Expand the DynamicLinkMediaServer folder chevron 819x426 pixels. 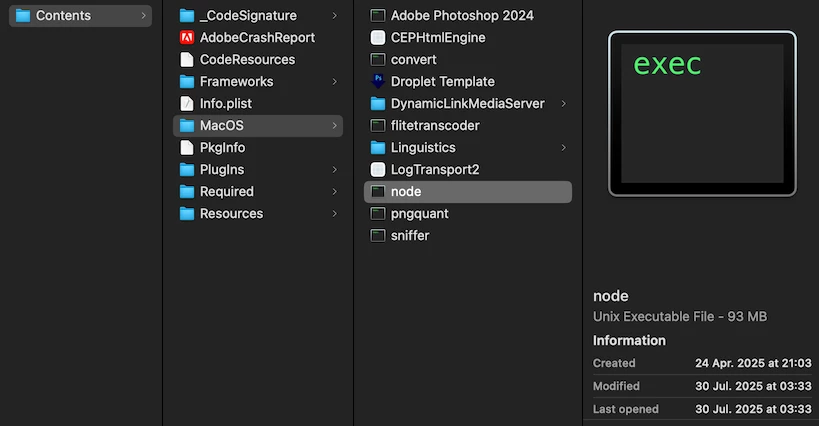pyautogui.click(x=564, y=104)
